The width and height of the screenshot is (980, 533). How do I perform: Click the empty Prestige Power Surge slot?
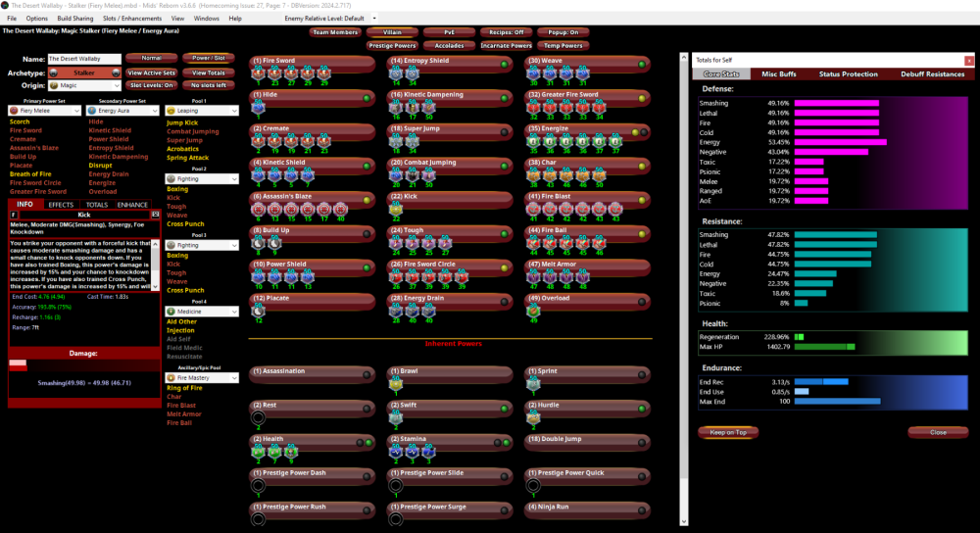click(396, 519)
